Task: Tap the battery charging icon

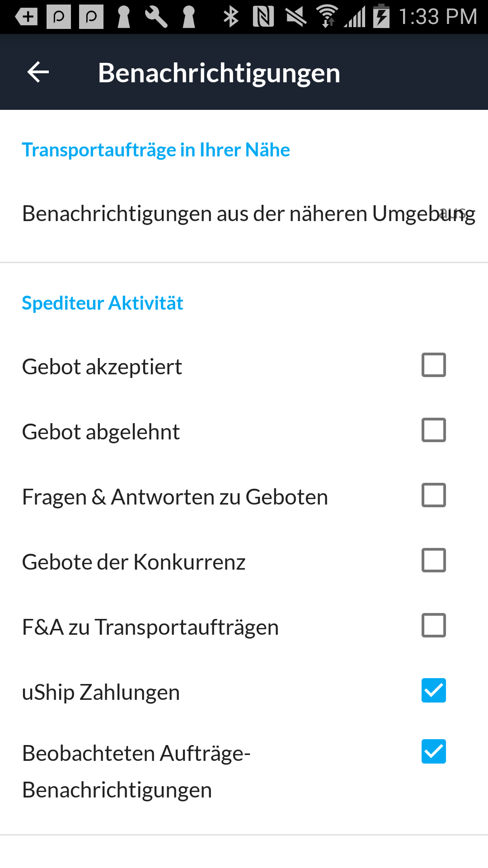Action: (x=381, y=17)
